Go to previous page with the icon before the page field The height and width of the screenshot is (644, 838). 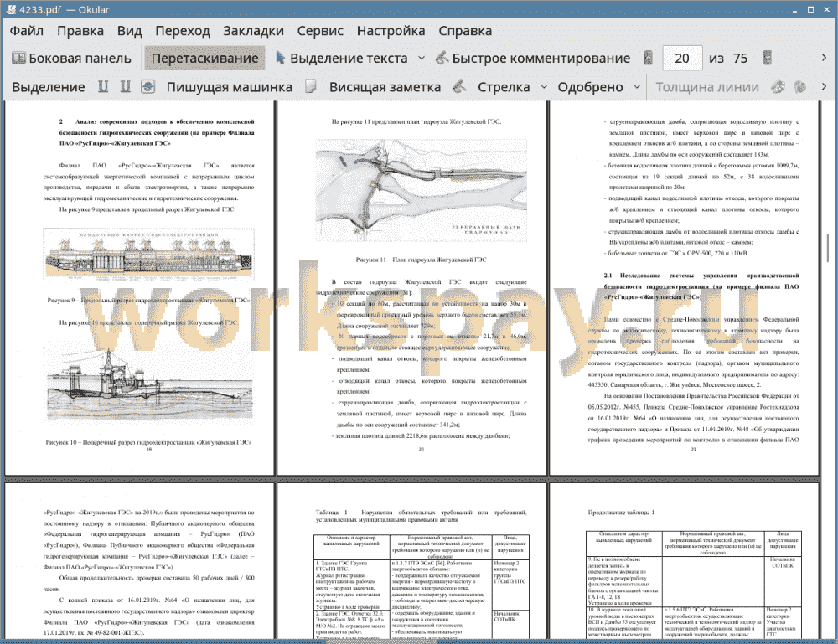(x=648, y=59)
